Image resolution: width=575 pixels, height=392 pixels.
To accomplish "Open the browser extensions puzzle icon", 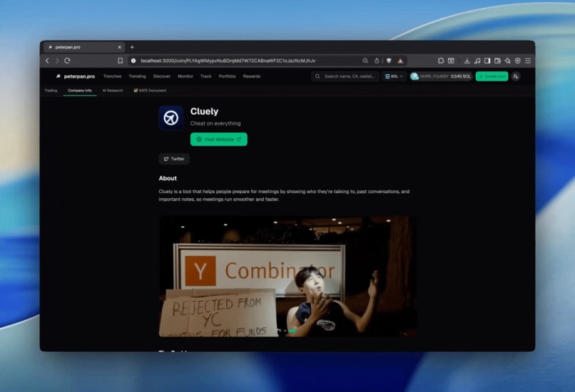I will coord(441,61).
